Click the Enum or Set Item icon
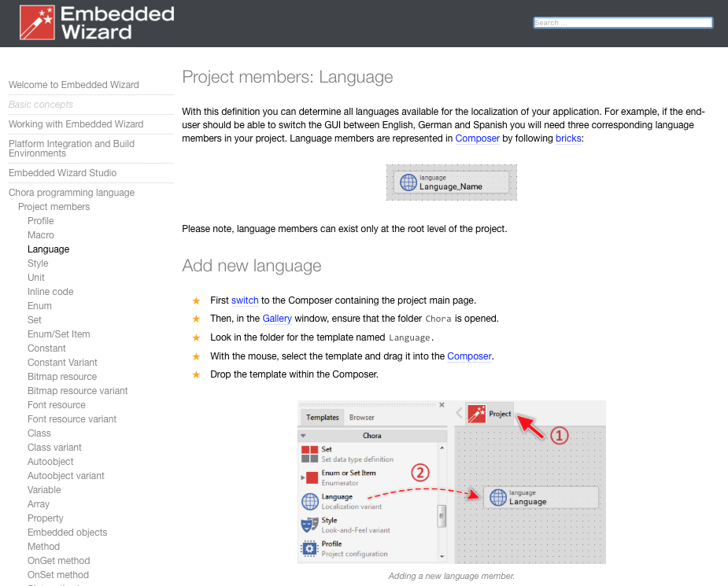This screenshot has height=586, width=728. pyautogui.click(x=312, y=477)
